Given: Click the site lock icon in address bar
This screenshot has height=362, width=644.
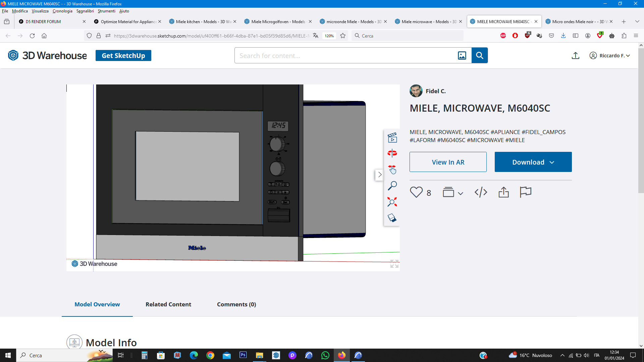Looking at the screenshot, I should [99, 36].
